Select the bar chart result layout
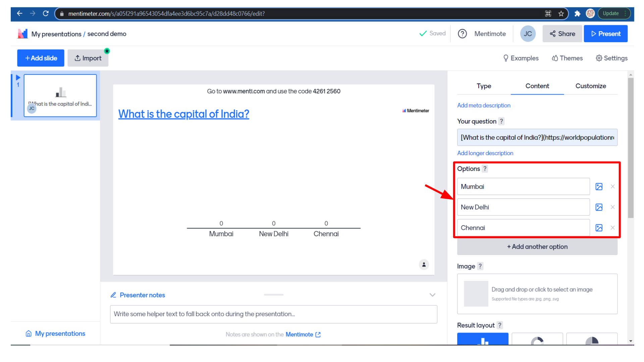644x362 pixels. (x=483, y=339)
